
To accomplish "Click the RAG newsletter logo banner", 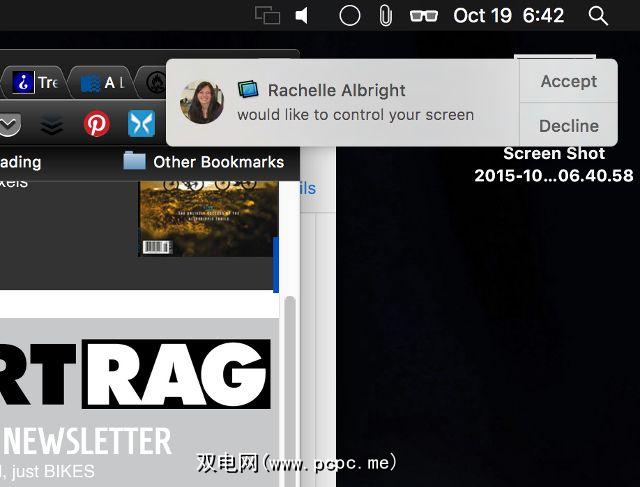I will pos(176,374).
